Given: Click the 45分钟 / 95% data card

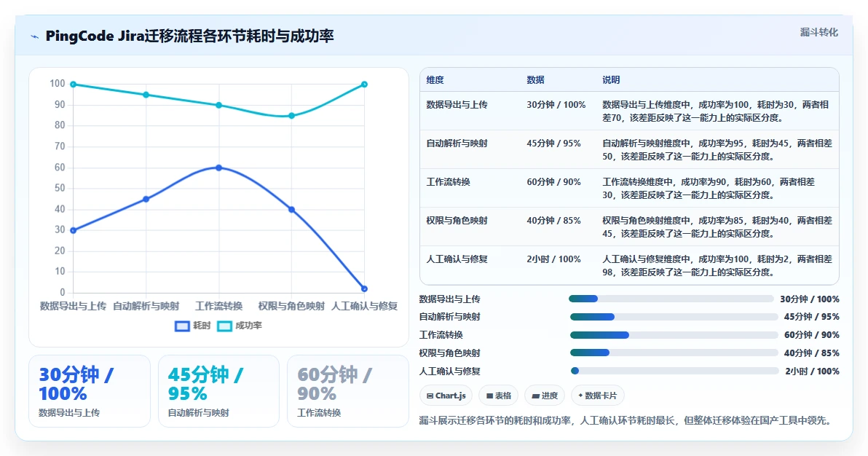Looking at the screenshot, I should pos(218,391).
